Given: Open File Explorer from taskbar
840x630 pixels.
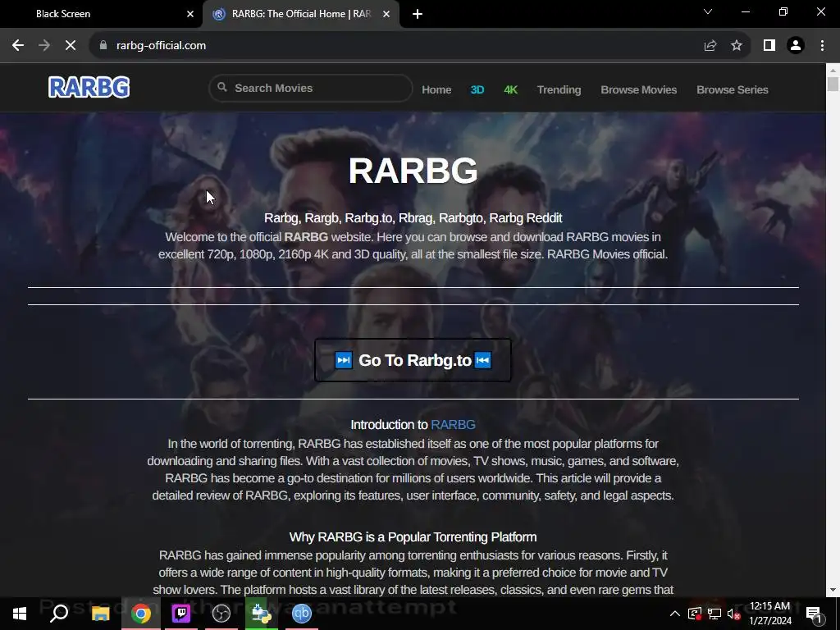Looking at the screenshot, I should tap(100, 614).
